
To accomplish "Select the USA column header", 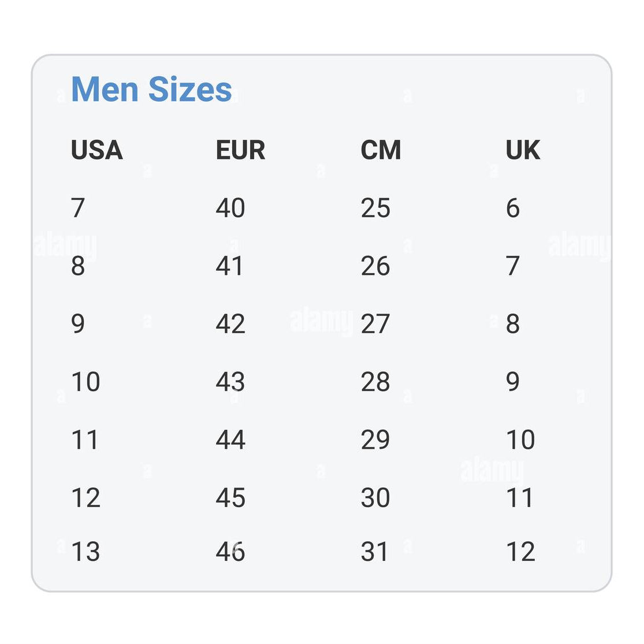I will tap(96, 150).
